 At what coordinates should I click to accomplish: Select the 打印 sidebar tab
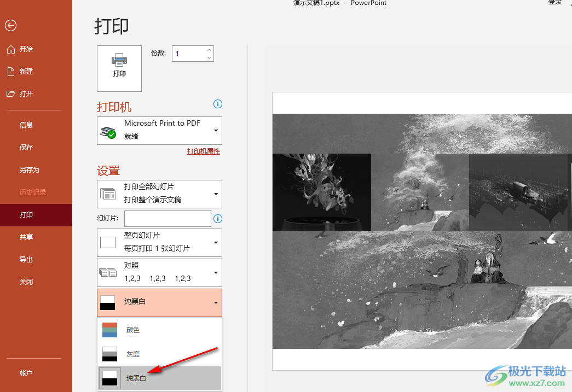(x=36, y=214)
